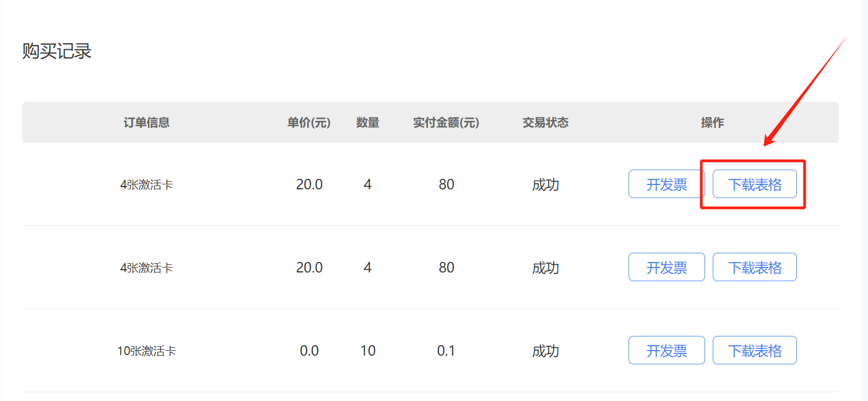Select 4张激活卡 in the first order row
Screen dimensions: 868x401
146,185
